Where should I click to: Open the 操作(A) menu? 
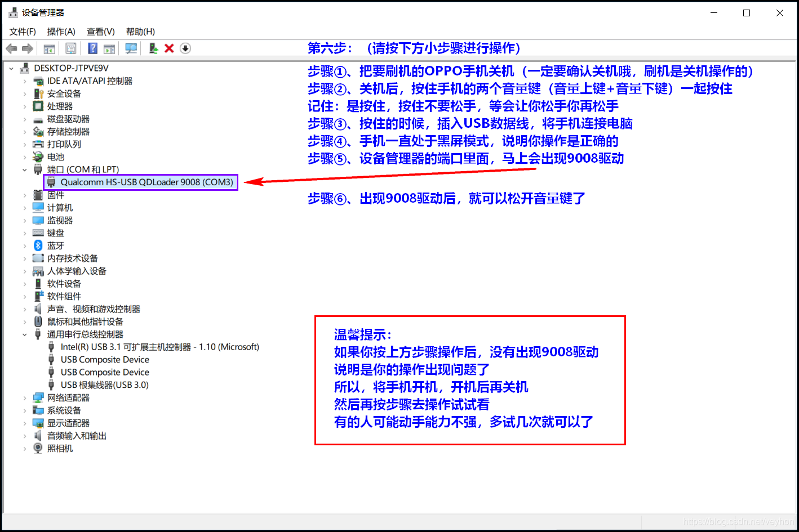click(x=61, y=32)
